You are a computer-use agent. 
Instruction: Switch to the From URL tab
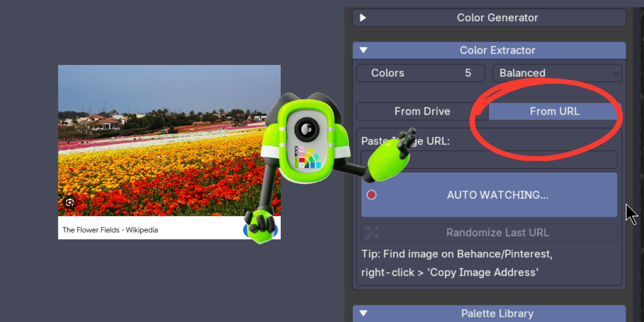click(554, 112)
